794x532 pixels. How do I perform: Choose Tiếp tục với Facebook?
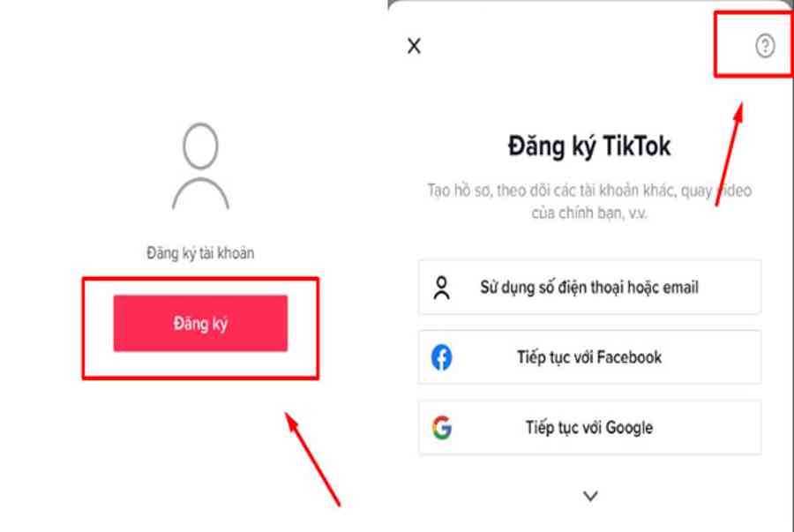[x=589, y=356]
